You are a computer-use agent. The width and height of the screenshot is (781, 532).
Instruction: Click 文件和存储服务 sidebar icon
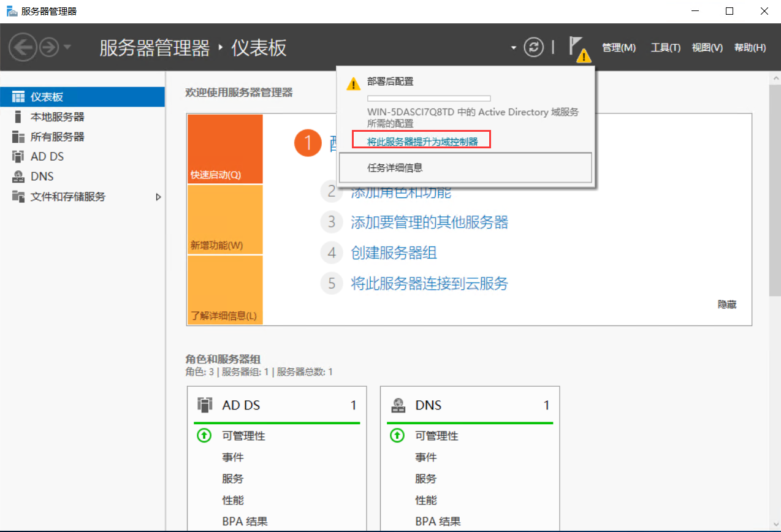tap(18, 197)
